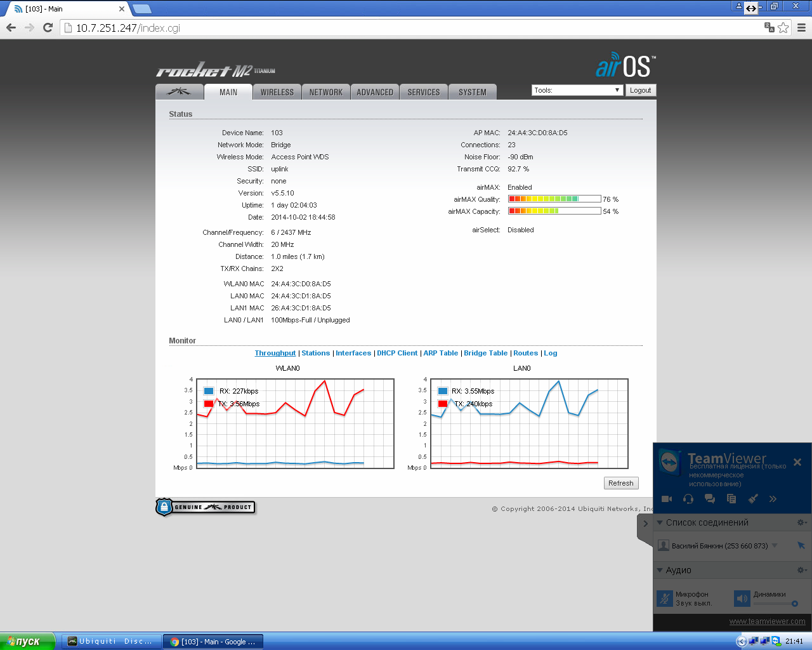This screenshot has height=650, width=812.
Task: Close the [103] - Main tab
Action: (x=122, y=9)
